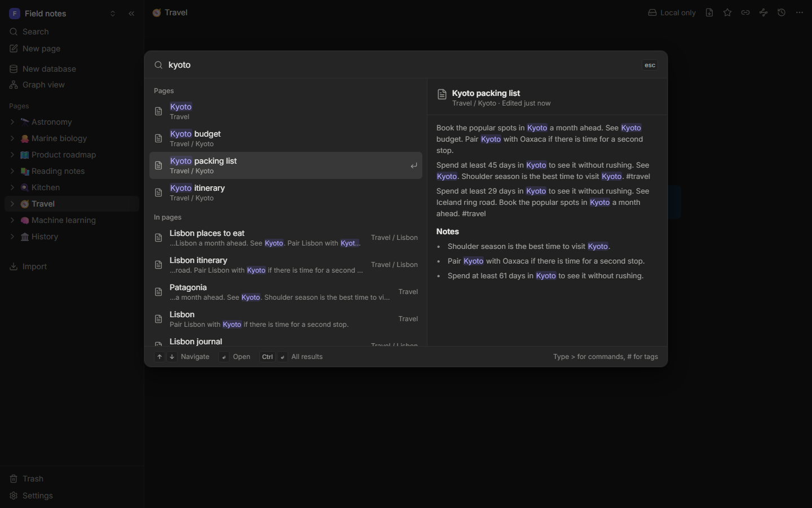This screenshot has height=508, width=812.
Task: Star the Travel page as a favorite
Action: pos(727,12)
